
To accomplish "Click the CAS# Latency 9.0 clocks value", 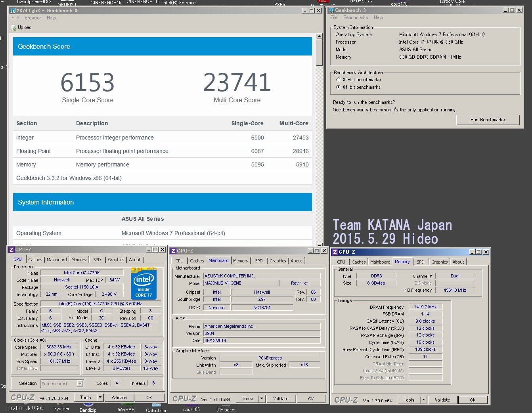I will [425, 321].
